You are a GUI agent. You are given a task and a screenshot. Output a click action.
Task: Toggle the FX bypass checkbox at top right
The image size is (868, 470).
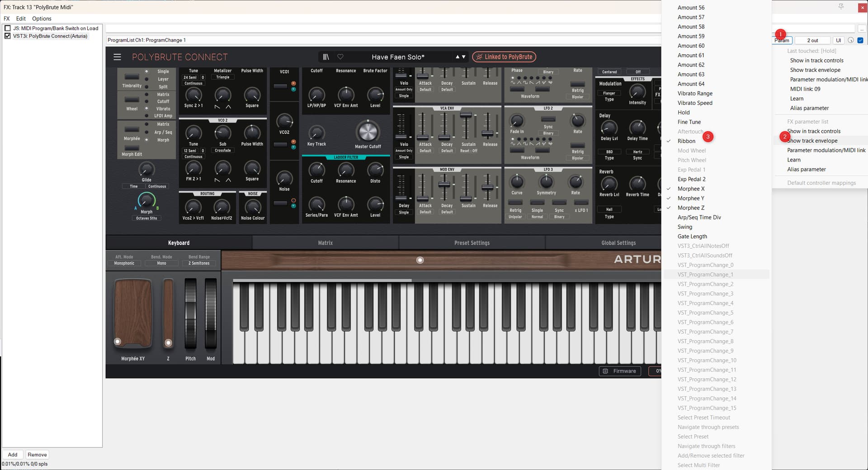coord(860,40)
